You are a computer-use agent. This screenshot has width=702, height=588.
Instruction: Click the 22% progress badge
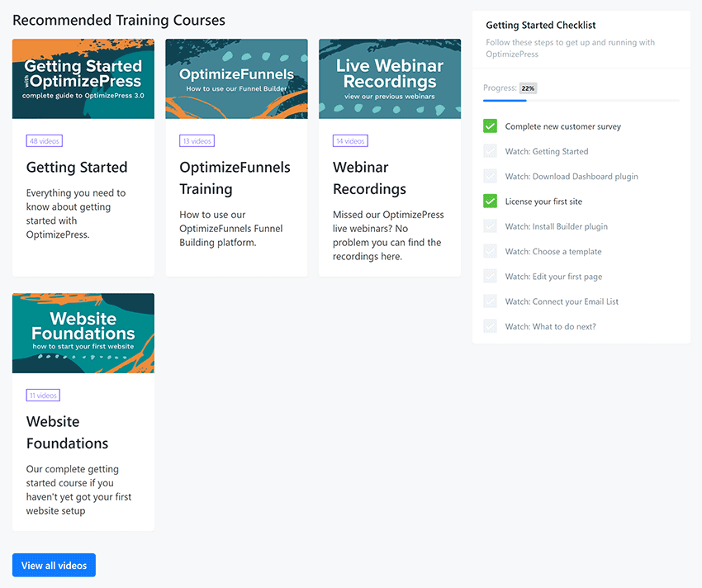[x=528, y=88]
